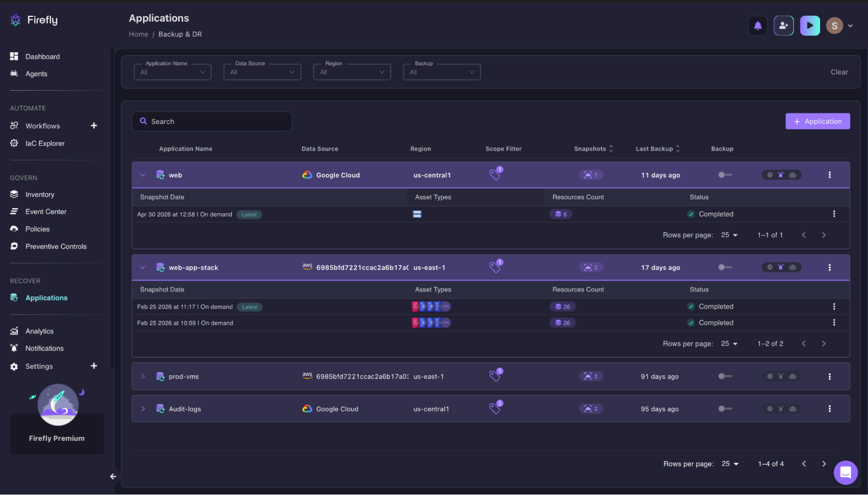
Task: Open options for Feb 25 10:59 snapshot
Action: [834, 323]
